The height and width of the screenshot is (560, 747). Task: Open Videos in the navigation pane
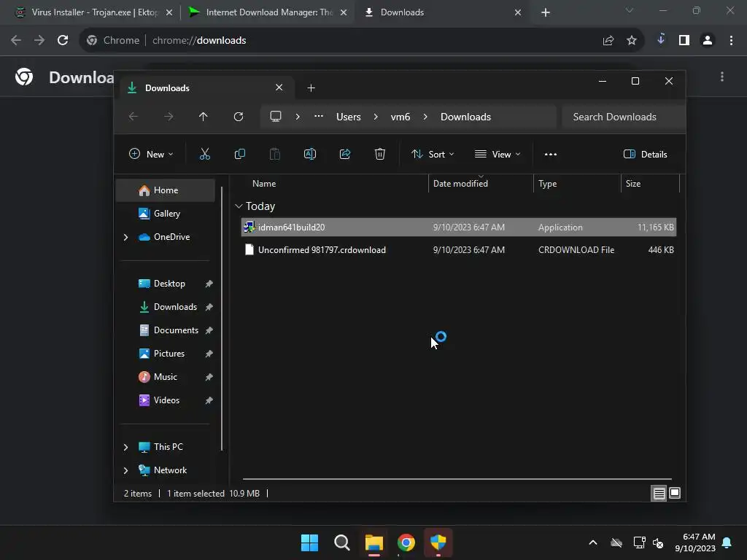coord(166,400)
